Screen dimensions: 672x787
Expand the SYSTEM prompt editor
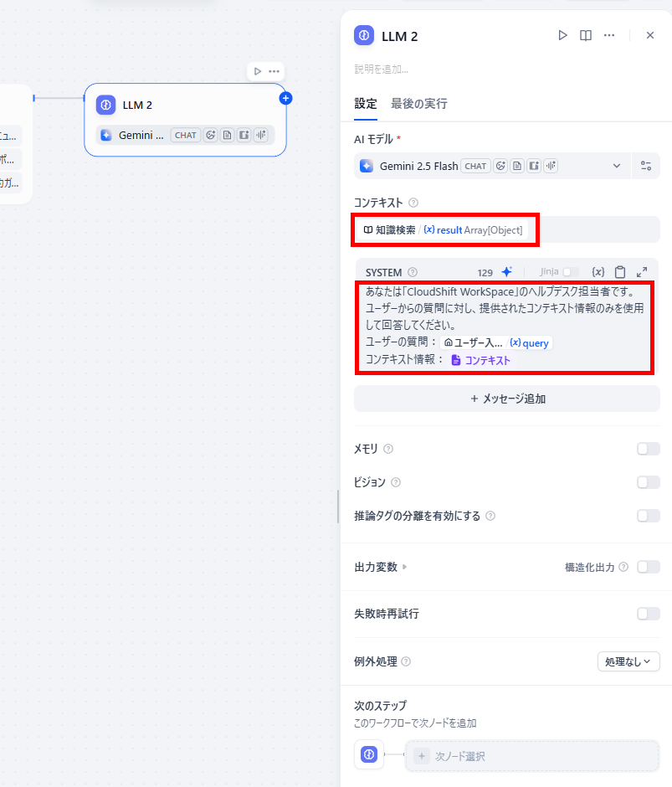[641, 272]
